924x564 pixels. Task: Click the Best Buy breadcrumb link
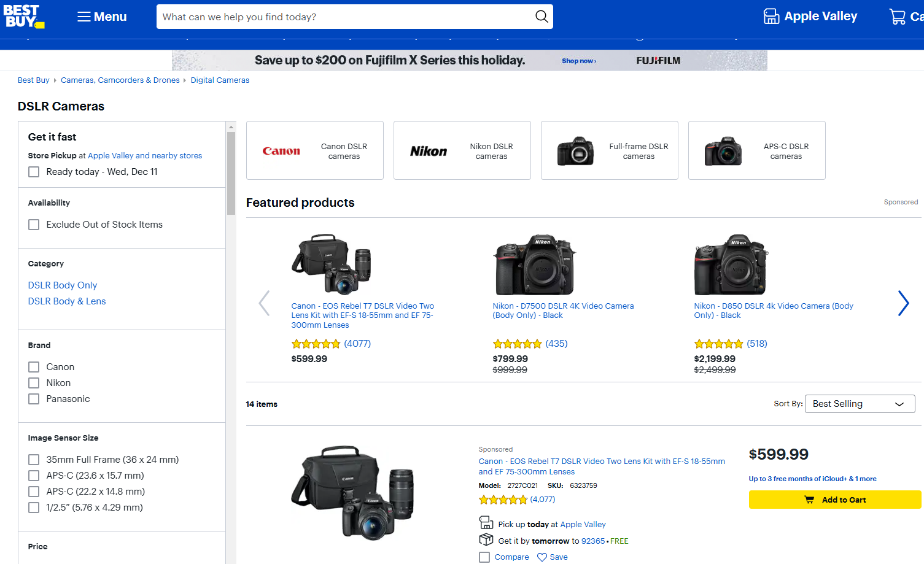[34, 80]
